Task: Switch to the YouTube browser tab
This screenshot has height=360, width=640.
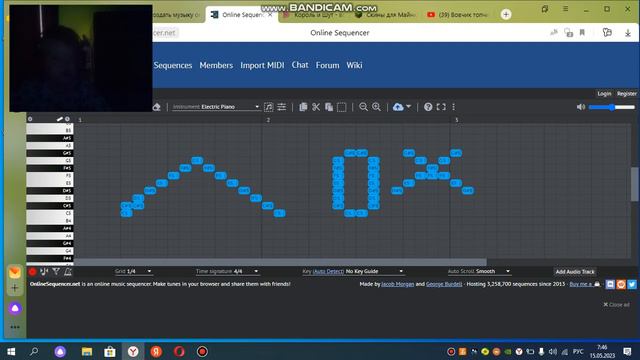Action: (x=457, y=15)
